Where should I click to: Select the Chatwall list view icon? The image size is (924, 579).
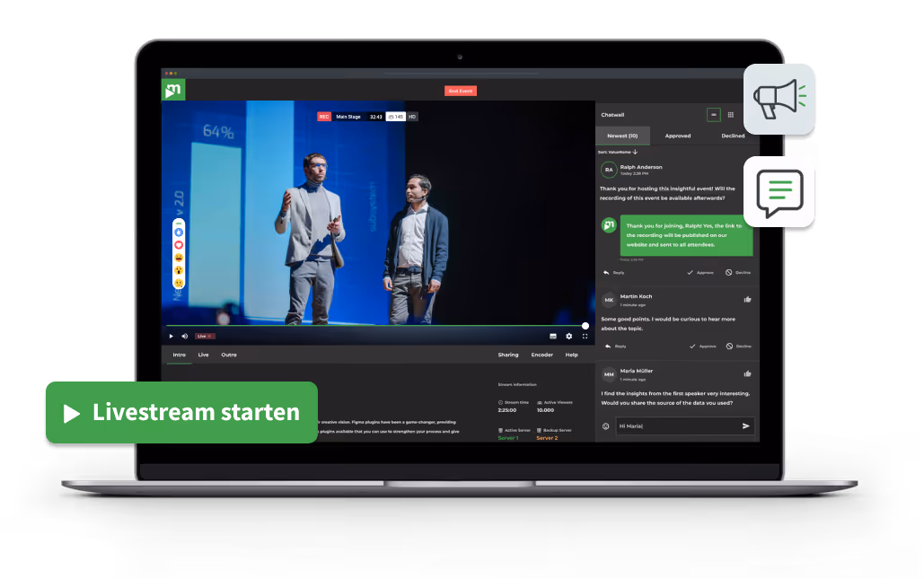714,115
